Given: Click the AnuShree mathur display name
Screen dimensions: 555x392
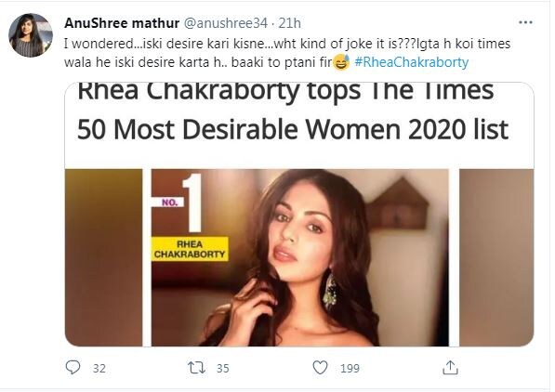Looking at the screenshot, I should click(122, 23).
